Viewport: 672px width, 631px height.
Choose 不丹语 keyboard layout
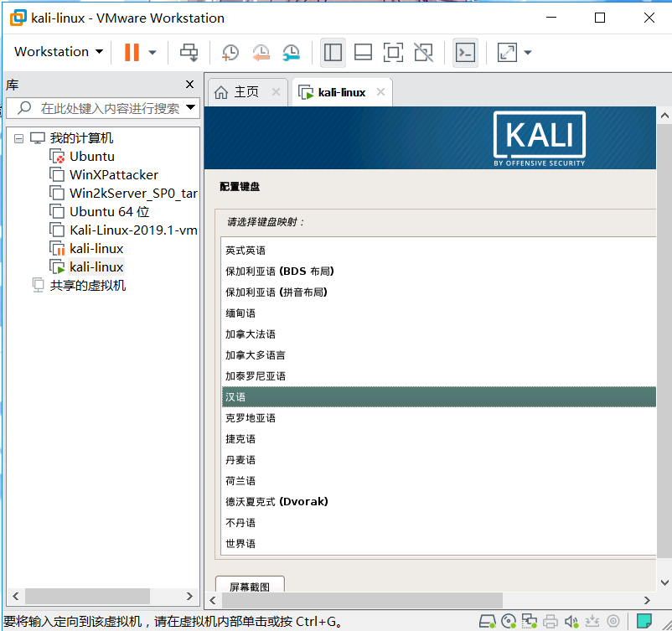pos(439,523)
